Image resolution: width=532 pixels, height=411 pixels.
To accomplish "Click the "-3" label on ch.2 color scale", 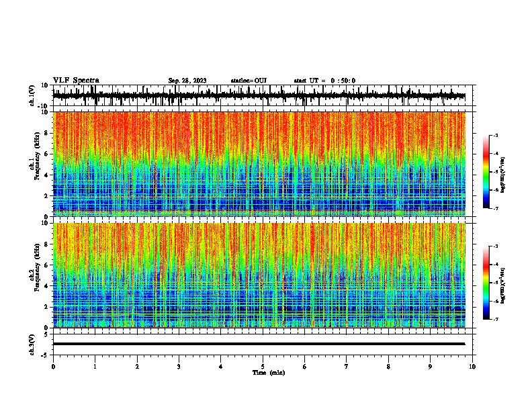I will (496, 246).
